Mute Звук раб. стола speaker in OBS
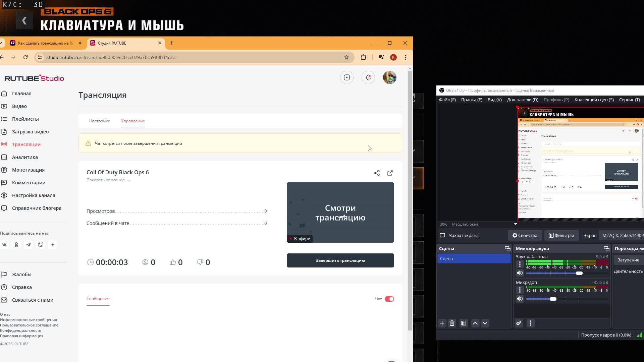The height and width of the screenshot is (362, 644). coord(520,273)
